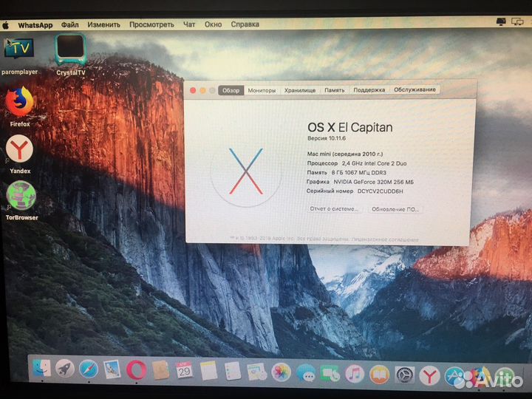532x399 pixels.
Task: Open Reminders in the dock
Action: tap(233, 371)
